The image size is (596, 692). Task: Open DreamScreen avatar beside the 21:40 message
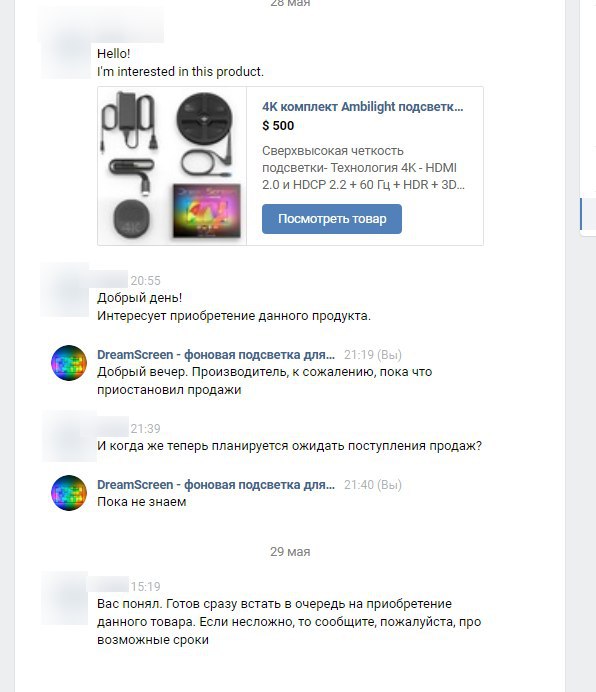(x=68, y=493)
